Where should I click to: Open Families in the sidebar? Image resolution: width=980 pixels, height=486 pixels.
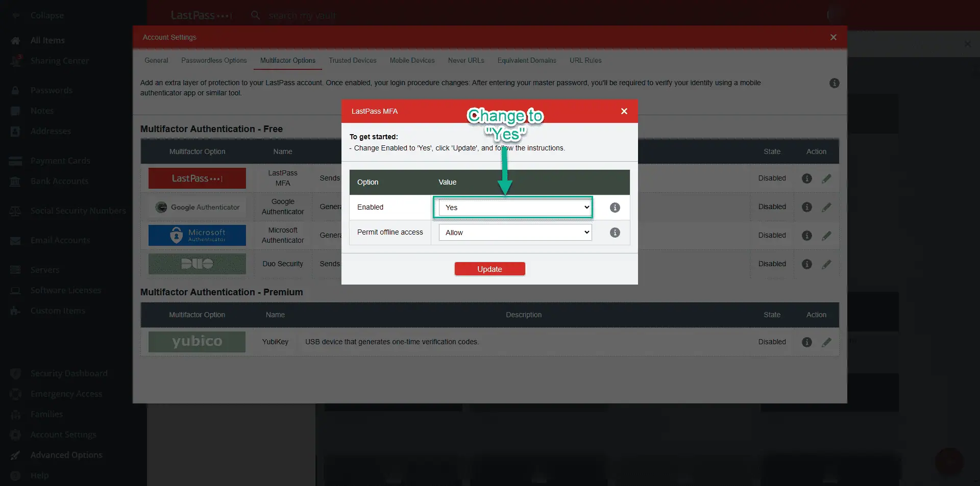coord(46,414)
